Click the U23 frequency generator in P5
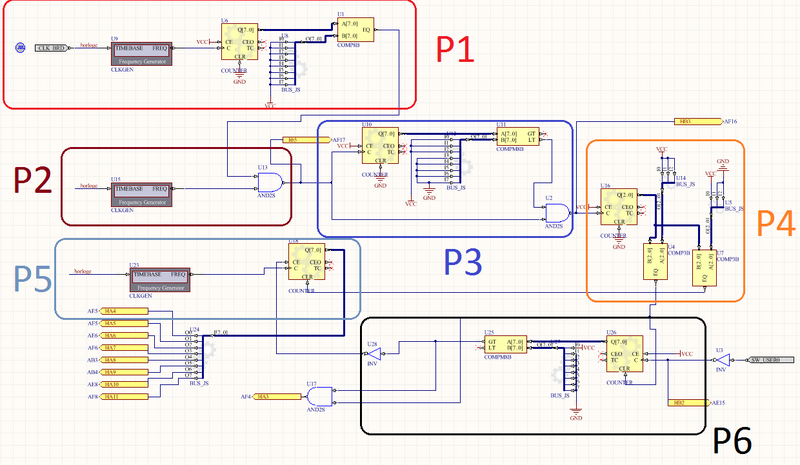Image resolution: width=800 pixels, height=465 pixels. [159, 277]
